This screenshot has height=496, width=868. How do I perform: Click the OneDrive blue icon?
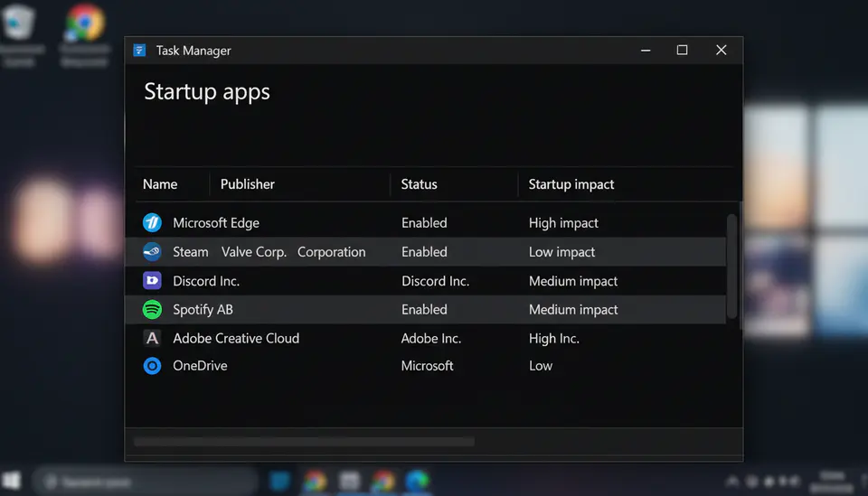pyautogui.click(x=152, y=366)
